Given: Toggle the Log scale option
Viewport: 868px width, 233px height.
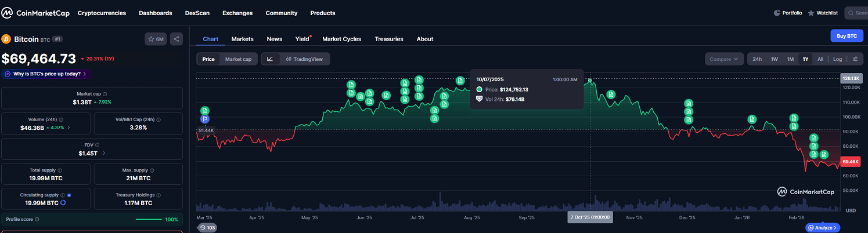Looking at the screenshot, I should click(837, 59).
